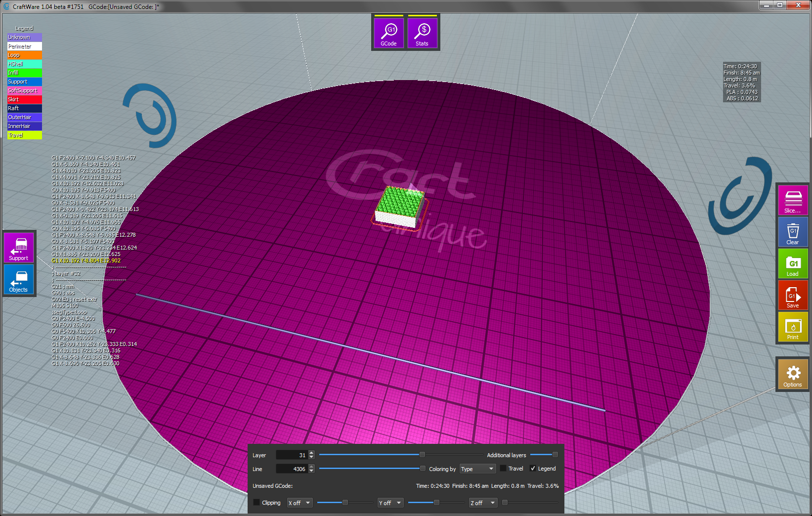Enable the Travel checkbox
The image size is (812, 516).
(x=503, y=469)
